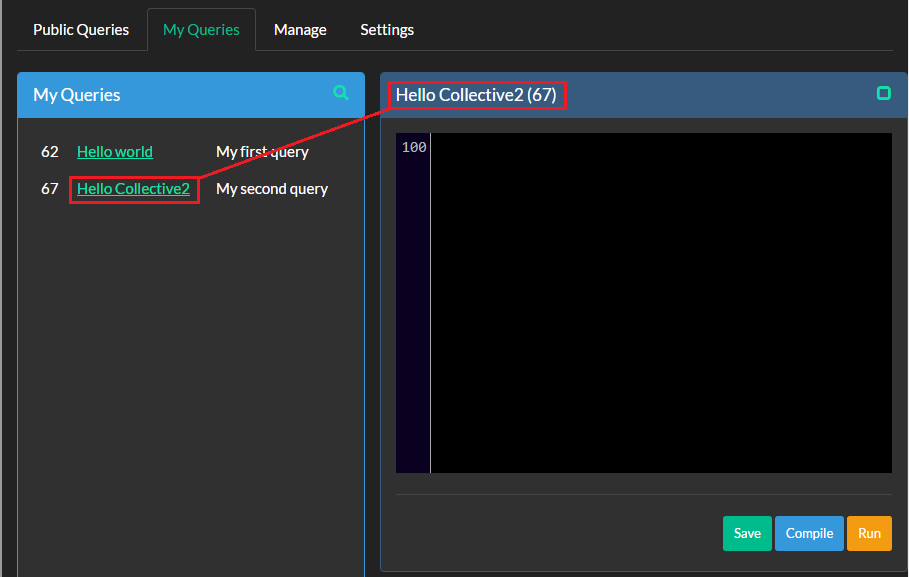Select the 'My second query' description
Image resolution: width=909 pixels, height=577 pixels.
click(x=272, y=189)
